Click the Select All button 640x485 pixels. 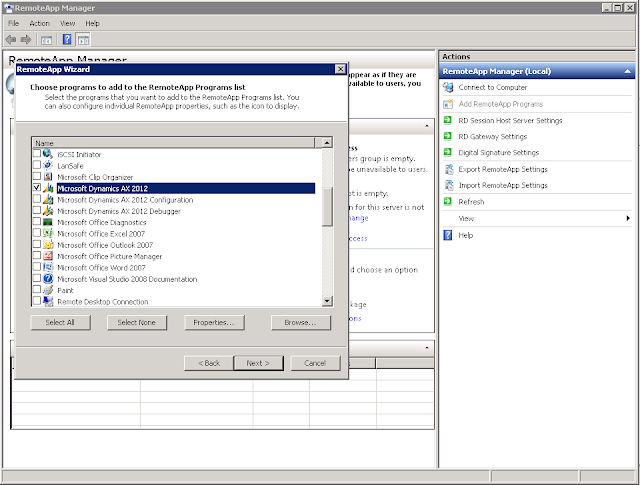pos(60,323)
